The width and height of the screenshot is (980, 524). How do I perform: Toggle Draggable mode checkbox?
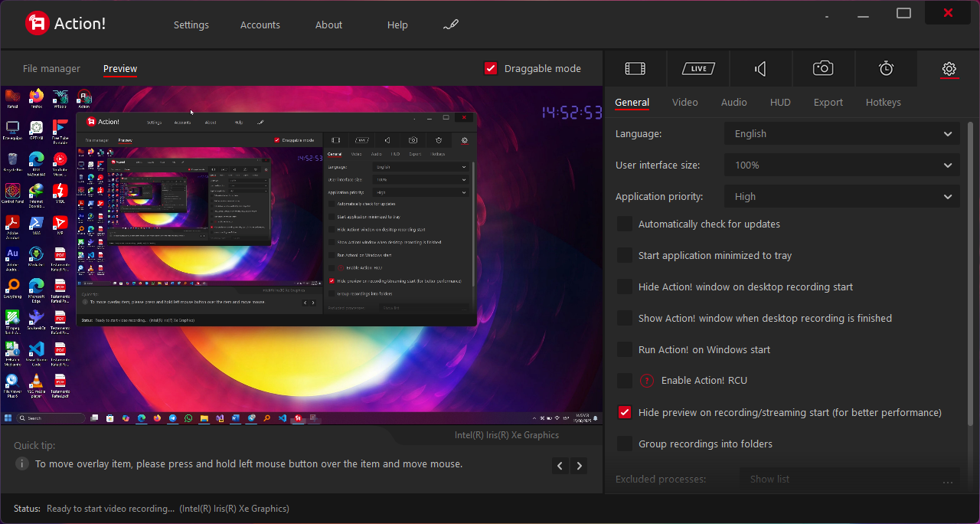(492, 68)
